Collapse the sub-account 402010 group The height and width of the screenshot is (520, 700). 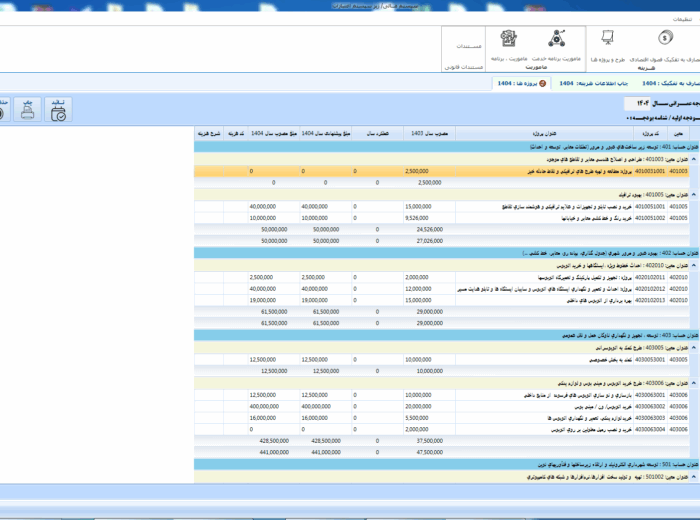693,265
